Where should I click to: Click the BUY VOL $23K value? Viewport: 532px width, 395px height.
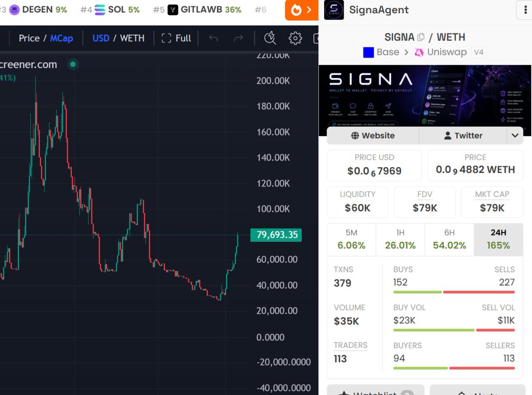[x=404, y=320]
